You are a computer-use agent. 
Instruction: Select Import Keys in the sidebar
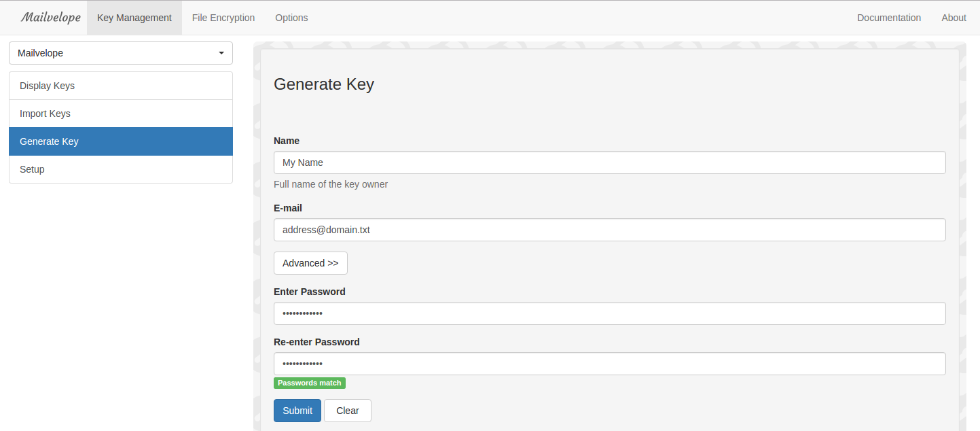click(x=121, y=114)
